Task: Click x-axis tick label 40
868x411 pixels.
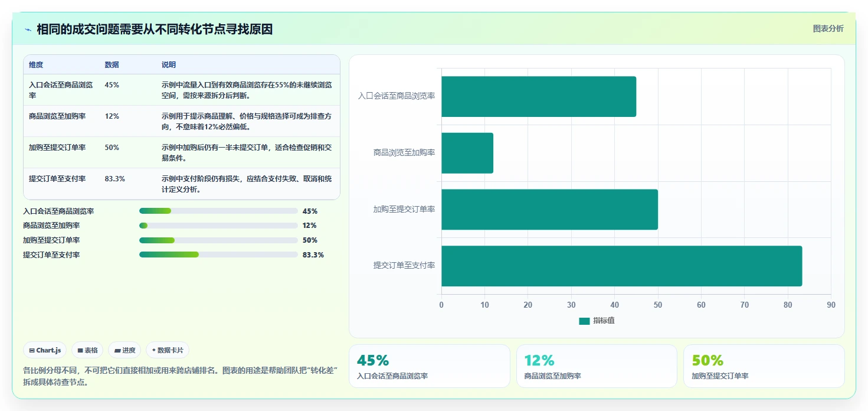Action: coord(614,305)
